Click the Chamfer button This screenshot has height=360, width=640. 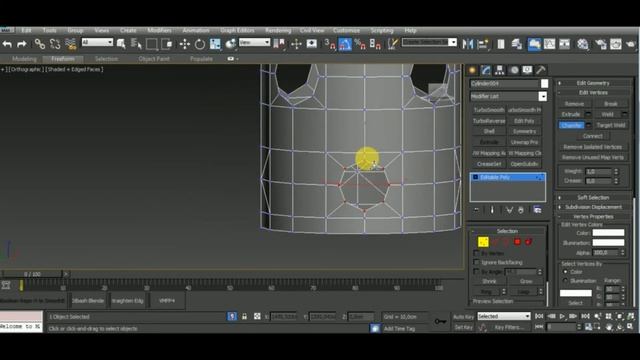coord(571,125)
